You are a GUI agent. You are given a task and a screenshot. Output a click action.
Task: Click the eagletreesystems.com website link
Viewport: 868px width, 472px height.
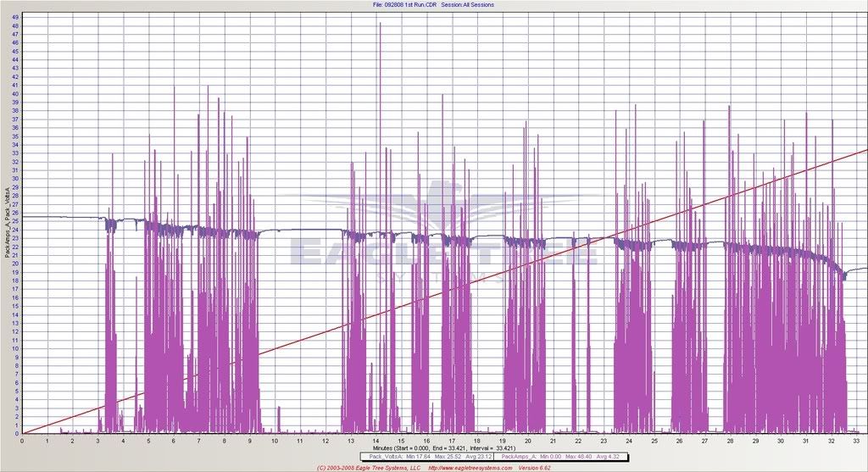(x=471, y=467)
